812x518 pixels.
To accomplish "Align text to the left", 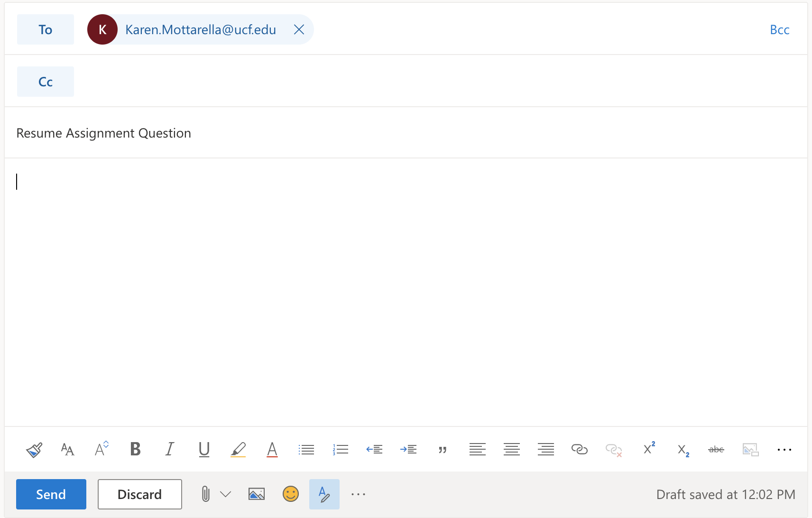I will pyautogui.click(x=477, y=449).
